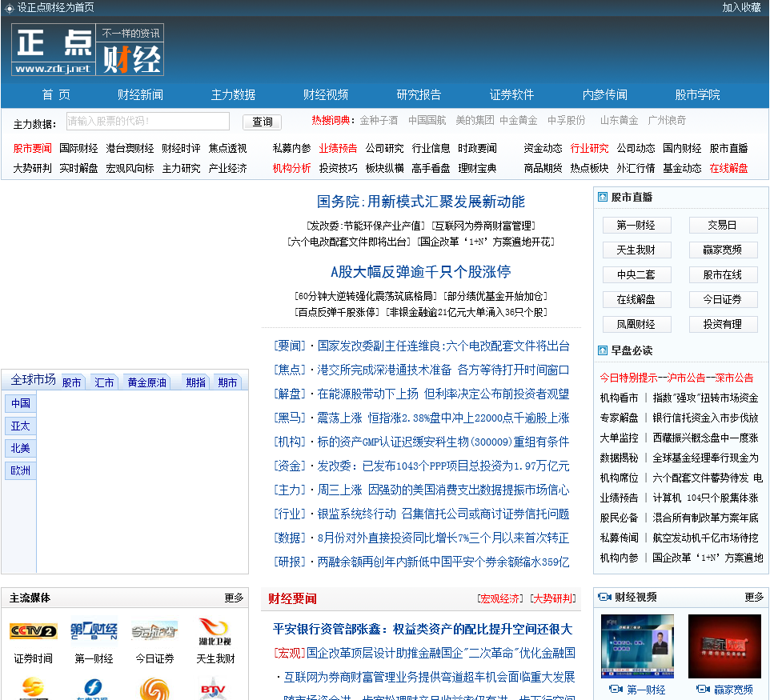Click the stock code input field
The width and height of the screenshot is (770, 700).
tap(148, 122)
